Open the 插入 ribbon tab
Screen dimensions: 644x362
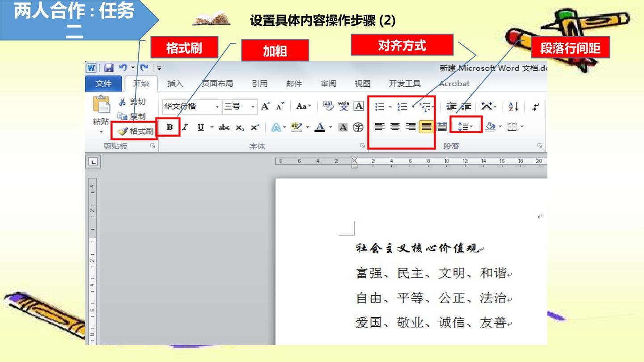[x=175, y=84]
